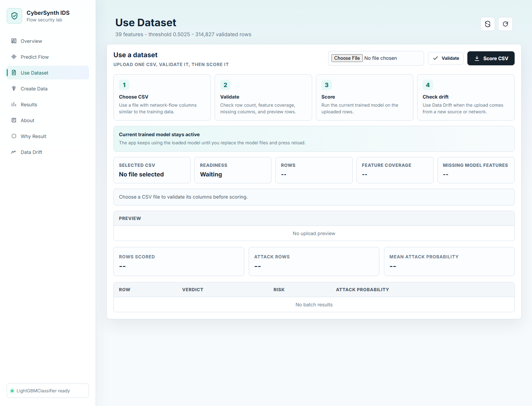Click the LightGBMClassifier ready status badge
Viewport: 532px width, 406px height.
(48, 391)
